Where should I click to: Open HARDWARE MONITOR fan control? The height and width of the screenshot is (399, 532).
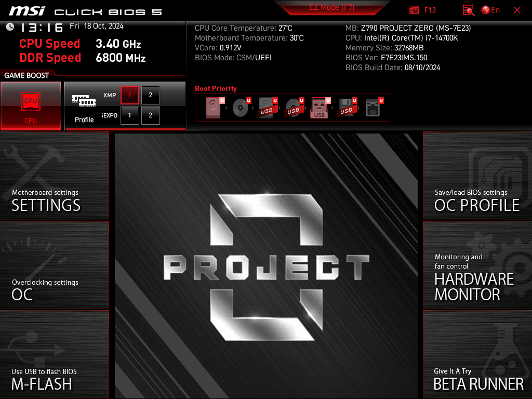pos(477,265)
